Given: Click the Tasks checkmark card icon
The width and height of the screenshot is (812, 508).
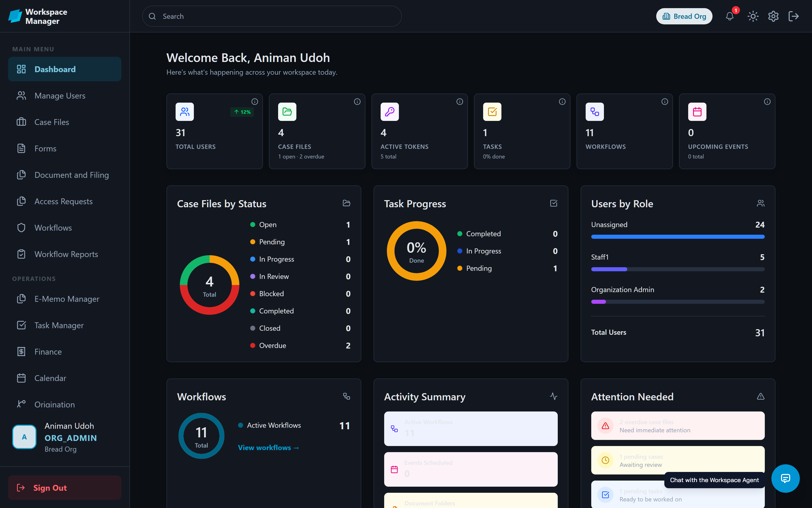Looking at the screenshot, I should coord(492,112).
